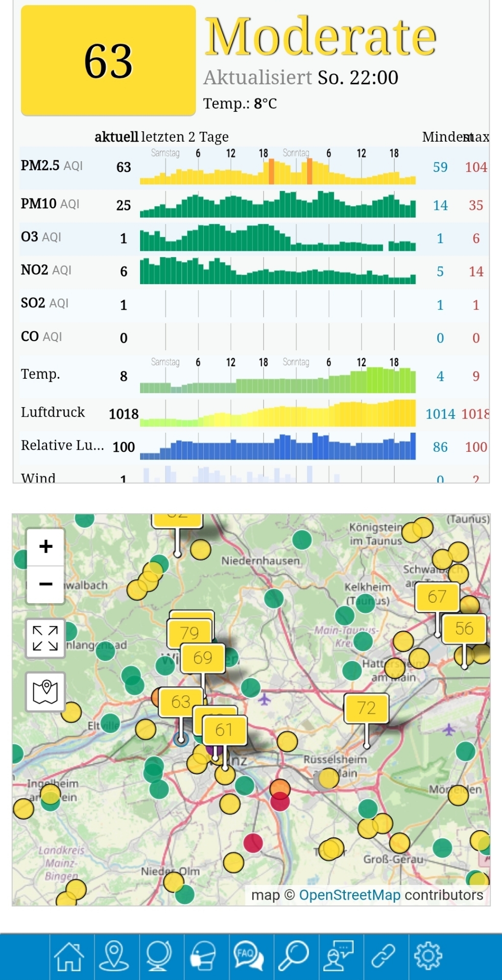The image size is (502, 980).
Task: Tap the face mask icon
Action: pos(204,956)
